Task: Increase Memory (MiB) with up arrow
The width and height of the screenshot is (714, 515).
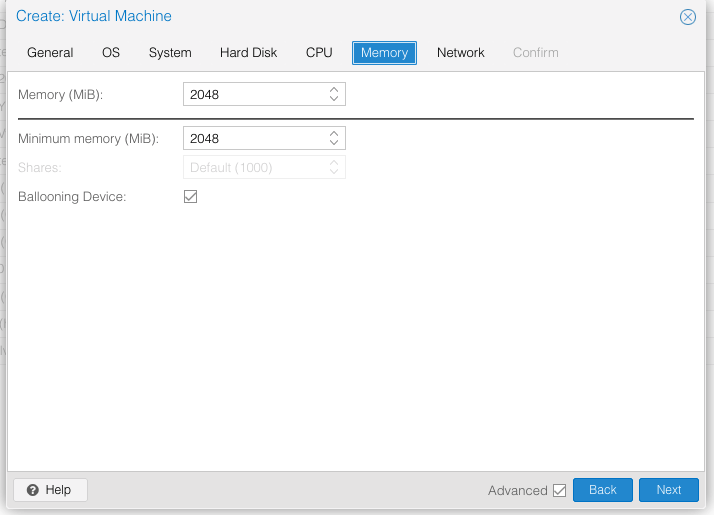Action: (334, 90)
